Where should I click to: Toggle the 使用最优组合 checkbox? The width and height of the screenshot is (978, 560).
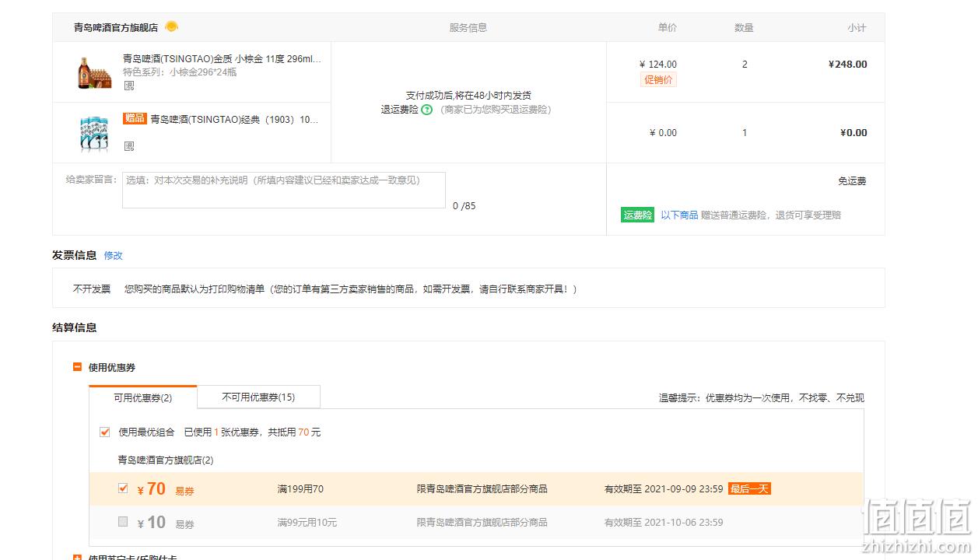click(x=104, y=432)
